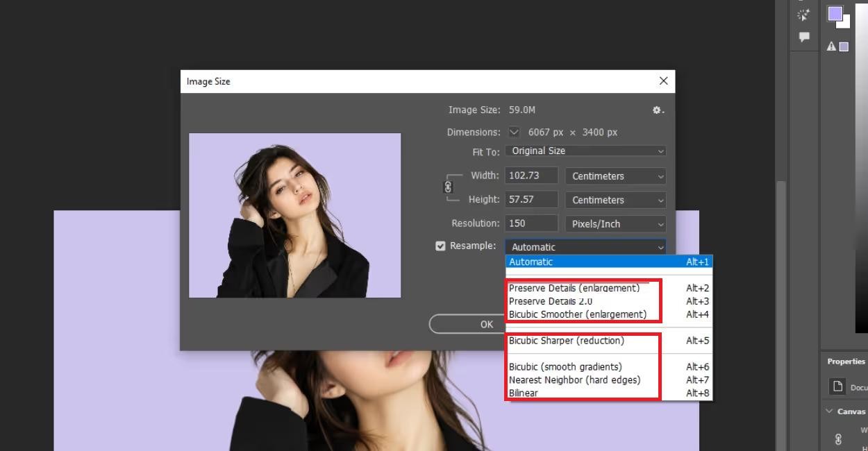This screenshot has height=451, width=868.
Task: Collapse the Canvas section in Properties
Action: pos(829,411)
